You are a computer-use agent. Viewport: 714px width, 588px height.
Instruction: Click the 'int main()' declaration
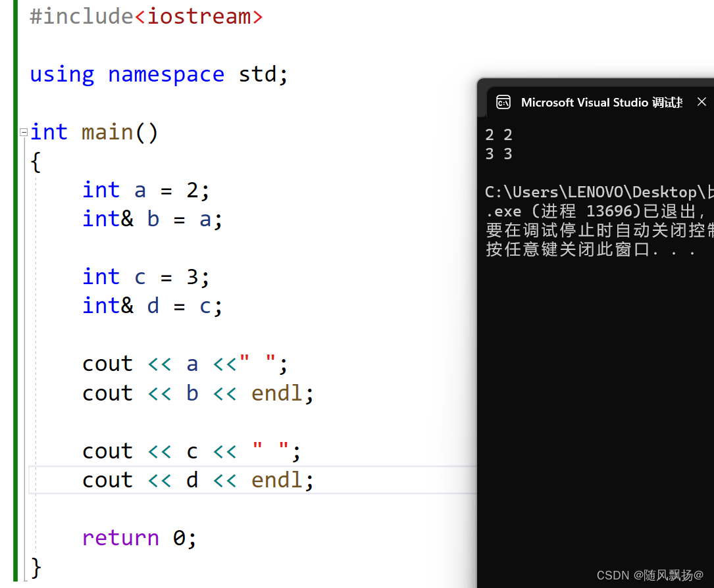(x=94, y=132)
